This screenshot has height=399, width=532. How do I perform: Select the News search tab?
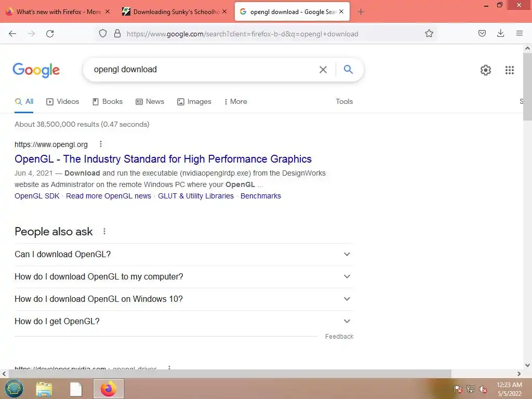pyautogui.click(x=150, y=101)
